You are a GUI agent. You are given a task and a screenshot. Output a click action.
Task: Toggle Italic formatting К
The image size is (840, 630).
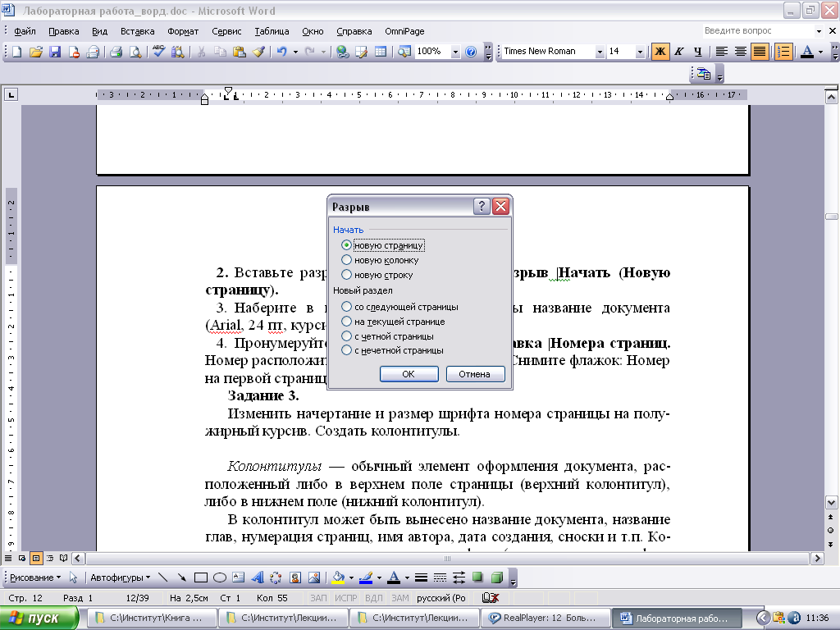678,52
